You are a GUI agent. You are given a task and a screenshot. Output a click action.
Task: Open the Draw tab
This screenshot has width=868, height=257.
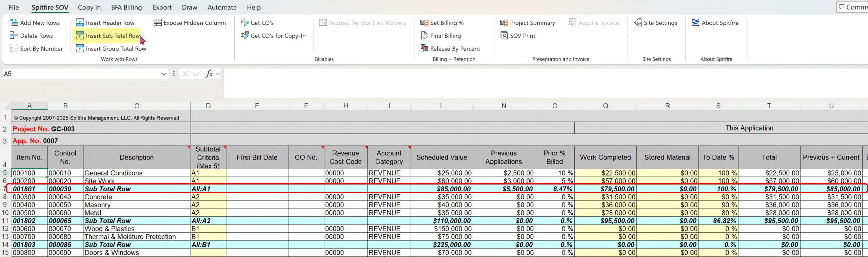pyautogui.click(x=190, y=7)
